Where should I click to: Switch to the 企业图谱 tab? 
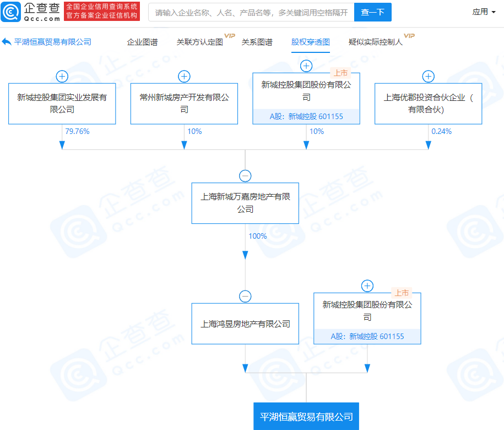[142, 42]
